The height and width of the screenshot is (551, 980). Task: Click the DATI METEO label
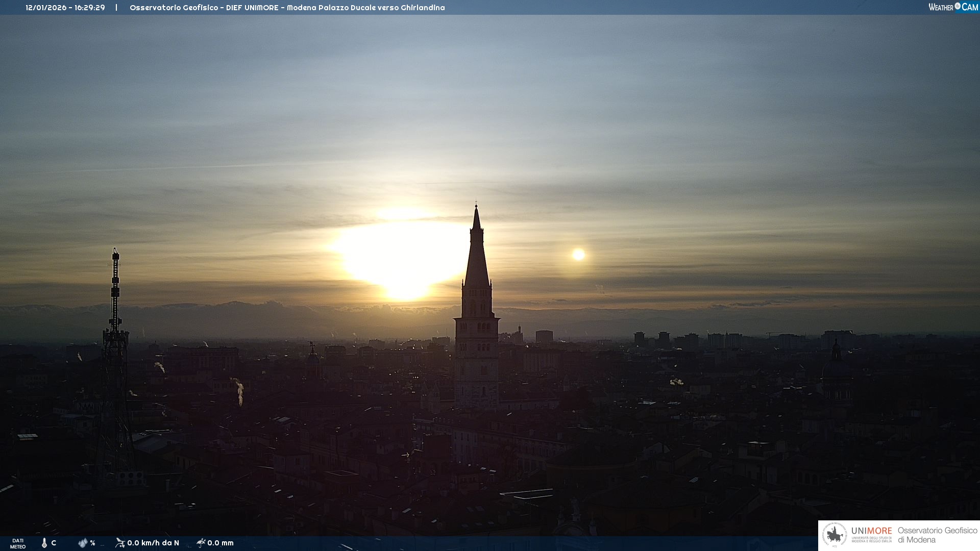[x=18, y=543]
